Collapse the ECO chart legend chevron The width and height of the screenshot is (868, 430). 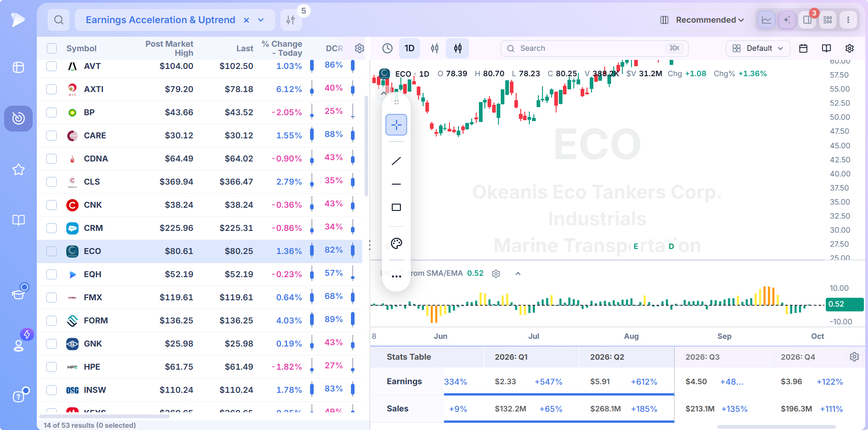[384, 93]
